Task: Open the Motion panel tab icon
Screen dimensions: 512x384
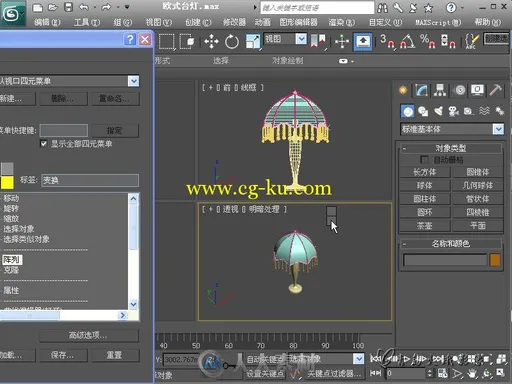Action: [460, 90]
